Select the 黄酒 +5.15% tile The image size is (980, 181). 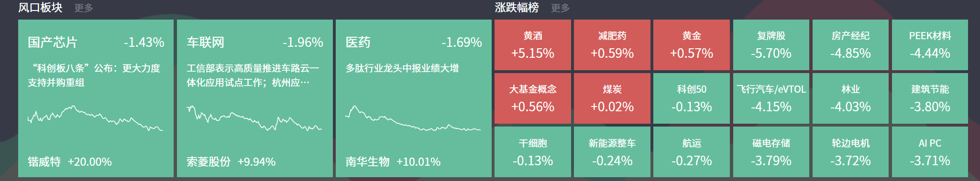pos(533,45)
